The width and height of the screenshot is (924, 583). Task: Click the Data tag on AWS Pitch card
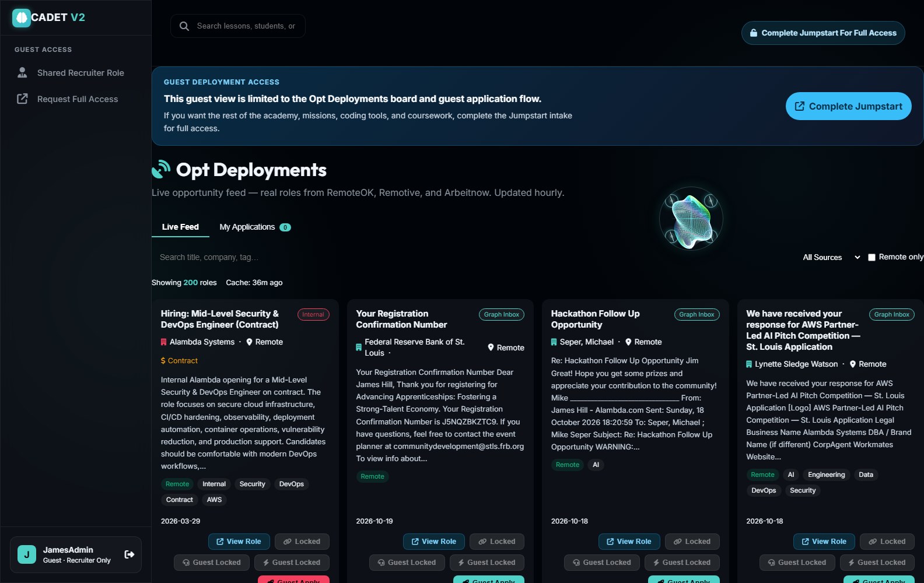pos(866,475)
